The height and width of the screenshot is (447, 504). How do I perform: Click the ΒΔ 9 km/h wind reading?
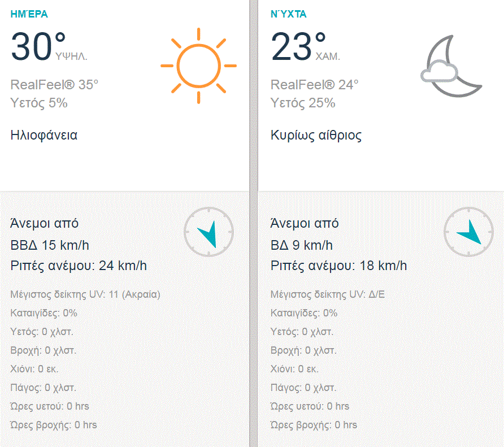(x=302, y=245)
